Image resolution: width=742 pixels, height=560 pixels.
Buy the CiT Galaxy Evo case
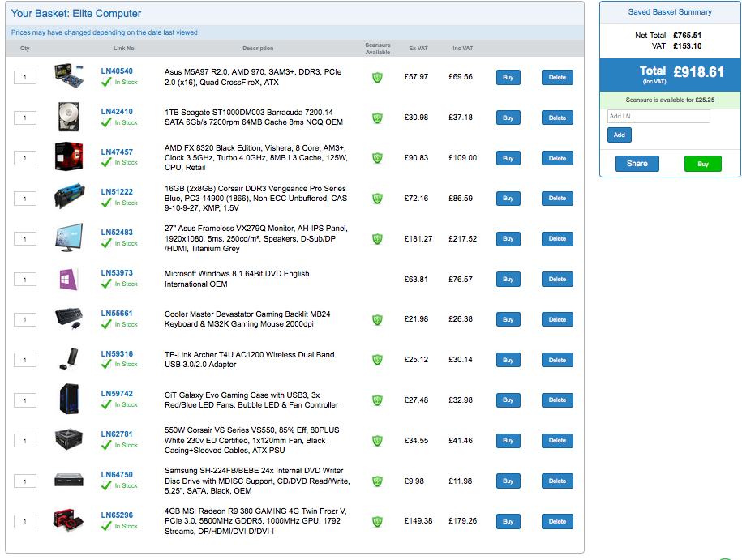tap(508, 400)
